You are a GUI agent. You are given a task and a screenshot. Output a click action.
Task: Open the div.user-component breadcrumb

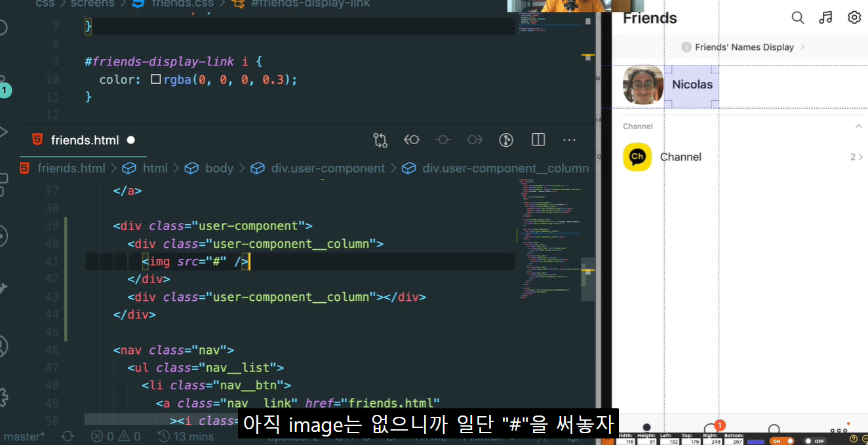[x=328, y=168]
